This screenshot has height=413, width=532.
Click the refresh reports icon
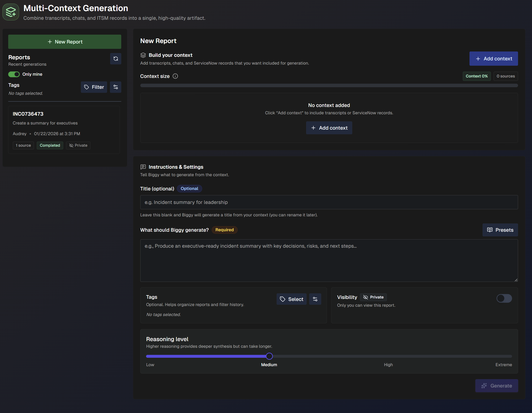click(x=115, y=59)
